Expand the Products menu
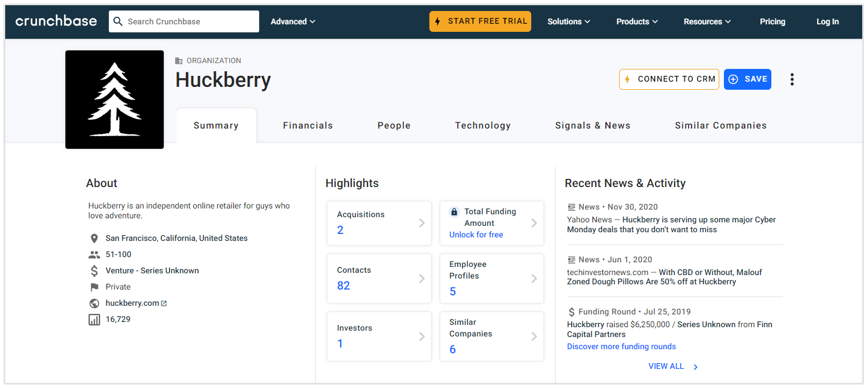This screenshot has height=388, width=868. coord(637,21)
